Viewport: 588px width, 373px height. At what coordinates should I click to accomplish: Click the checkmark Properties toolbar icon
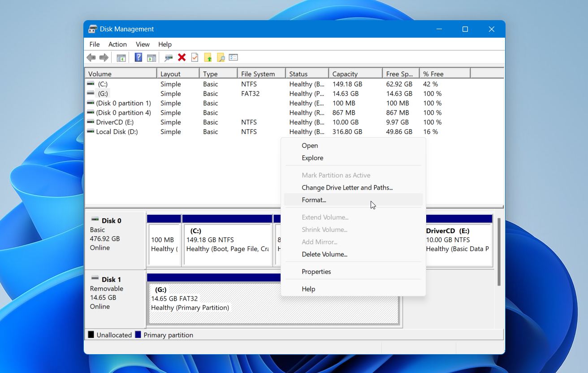(195, 57)
